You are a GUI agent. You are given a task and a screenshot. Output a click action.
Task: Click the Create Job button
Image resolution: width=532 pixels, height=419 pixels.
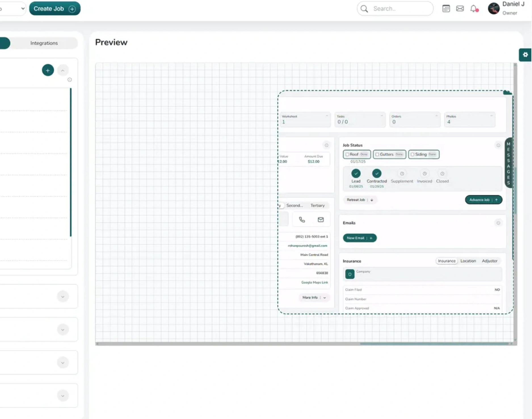(x=55, y=9)
